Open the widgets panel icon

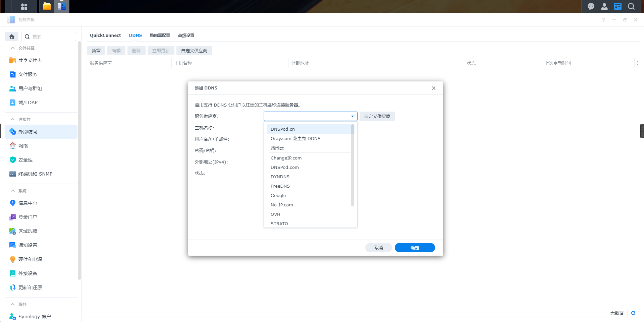pos(618,6)
